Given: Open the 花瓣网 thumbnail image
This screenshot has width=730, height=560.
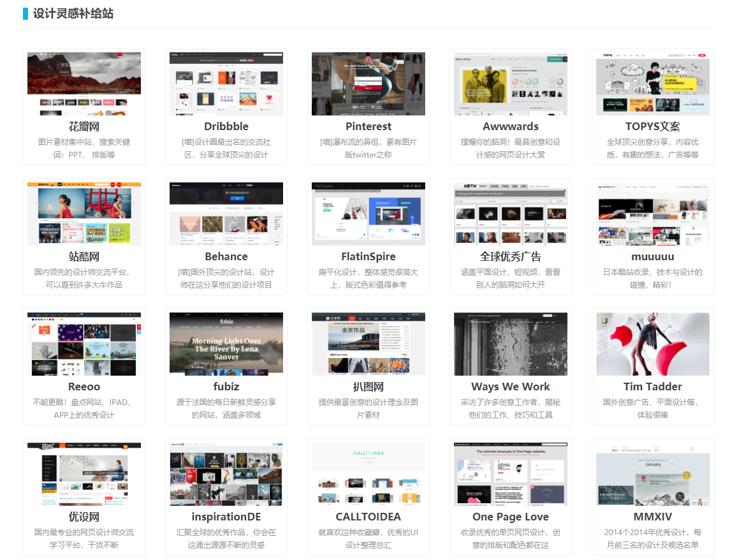Looking at the screenshot, I should (84, 84).
